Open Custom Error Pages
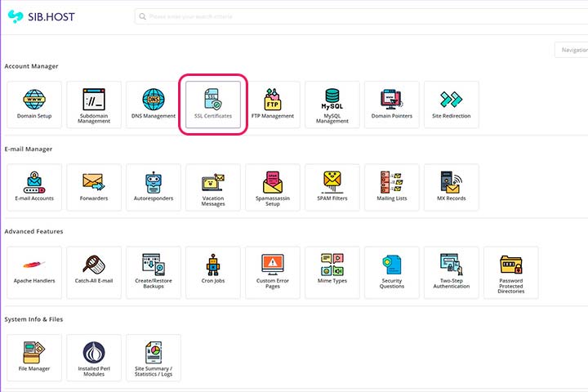 pos(273,272)
